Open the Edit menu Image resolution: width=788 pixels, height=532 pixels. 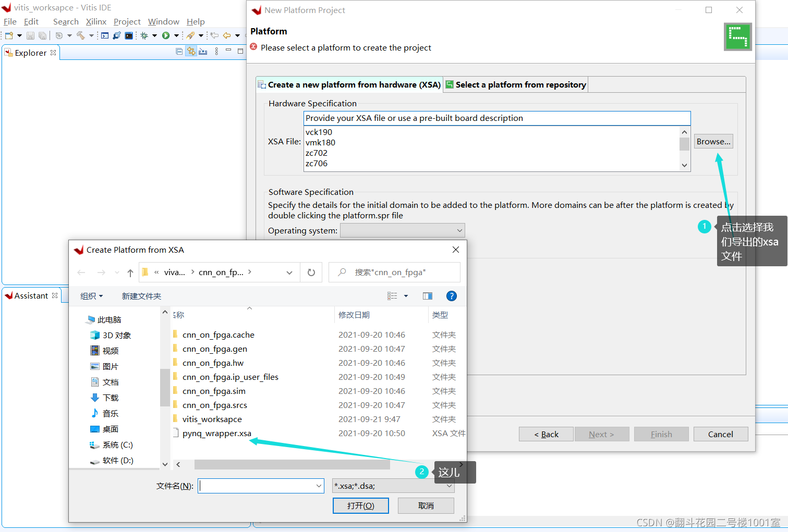pos(31,21)
